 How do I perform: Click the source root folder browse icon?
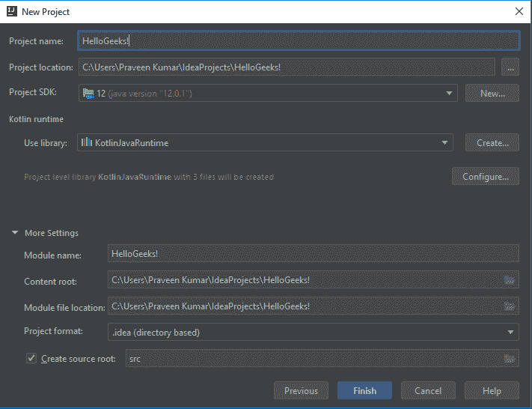[510, 359]
